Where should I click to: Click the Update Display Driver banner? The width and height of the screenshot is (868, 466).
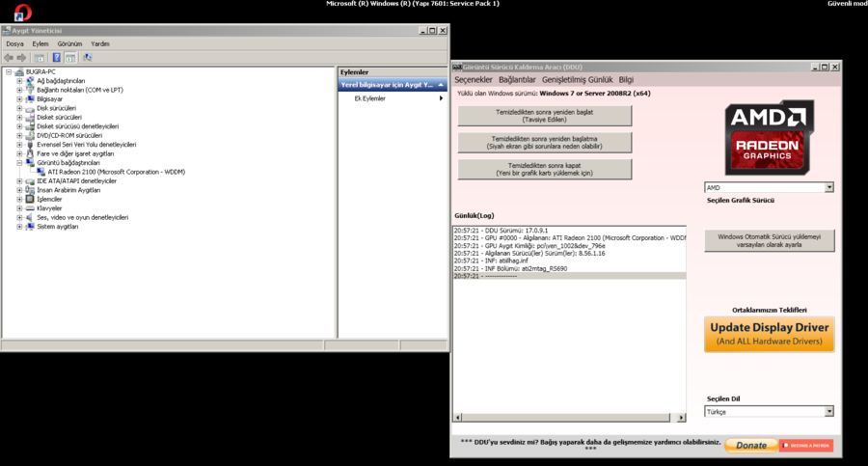(770, 334)
